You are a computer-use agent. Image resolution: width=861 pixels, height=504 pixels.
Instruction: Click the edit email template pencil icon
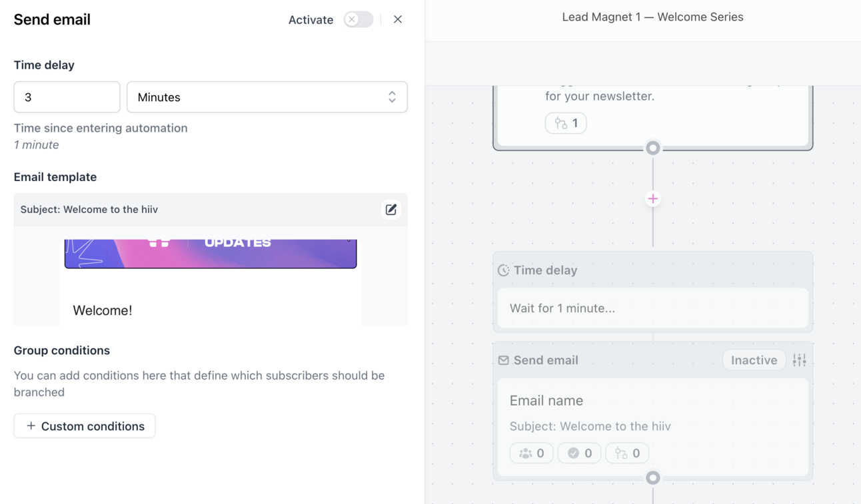[391, 210]
